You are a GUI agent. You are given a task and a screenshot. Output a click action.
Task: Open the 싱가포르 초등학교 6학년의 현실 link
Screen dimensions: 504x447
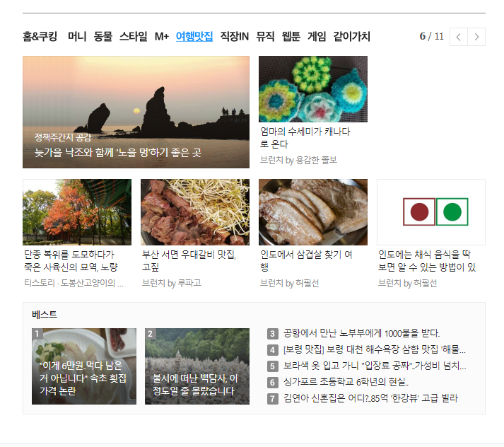click(x=346, y=382)
